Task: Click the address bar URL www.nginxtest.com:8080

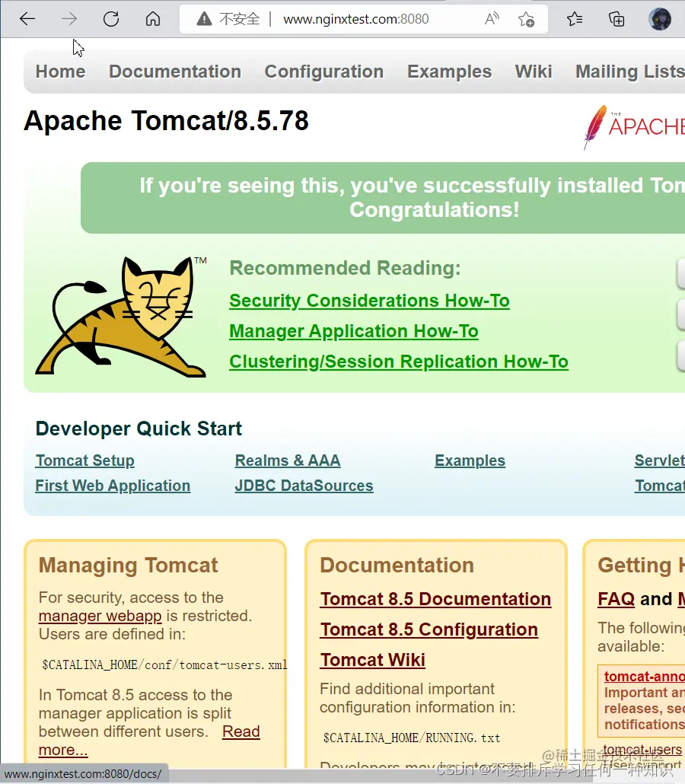Action: (355, 19)
